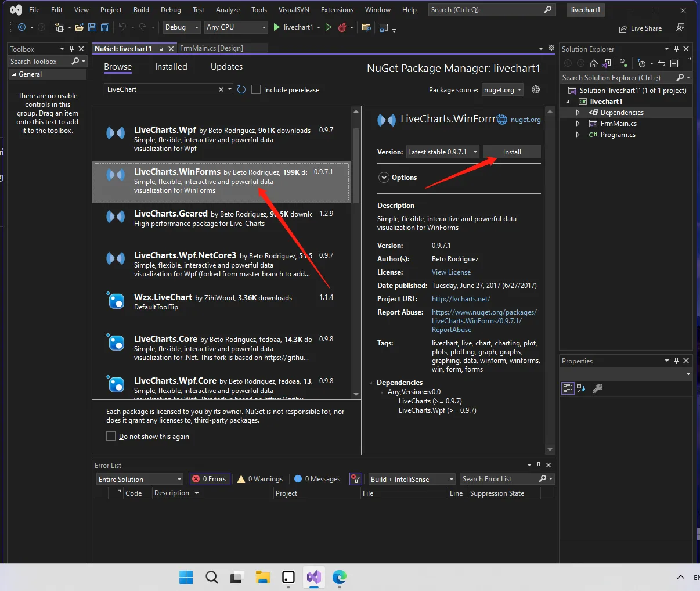Image resolution: width=700 pixels, height=591 pixels.
Task: Click the Install button
Action: (512, 152)
